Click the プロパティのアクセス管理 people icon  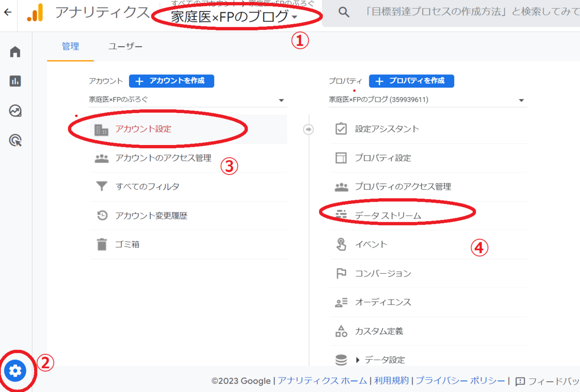341,187
